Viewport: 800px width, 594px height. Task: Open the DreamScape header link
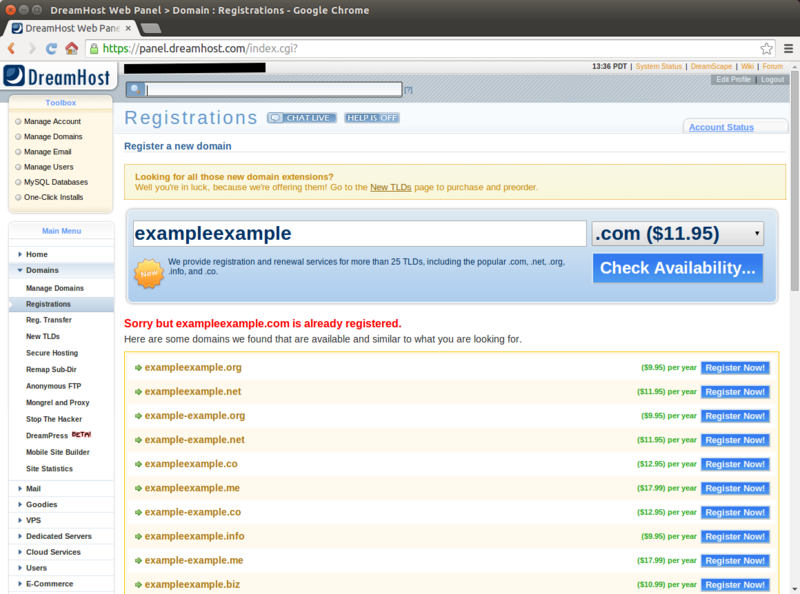tap(711, 66)
